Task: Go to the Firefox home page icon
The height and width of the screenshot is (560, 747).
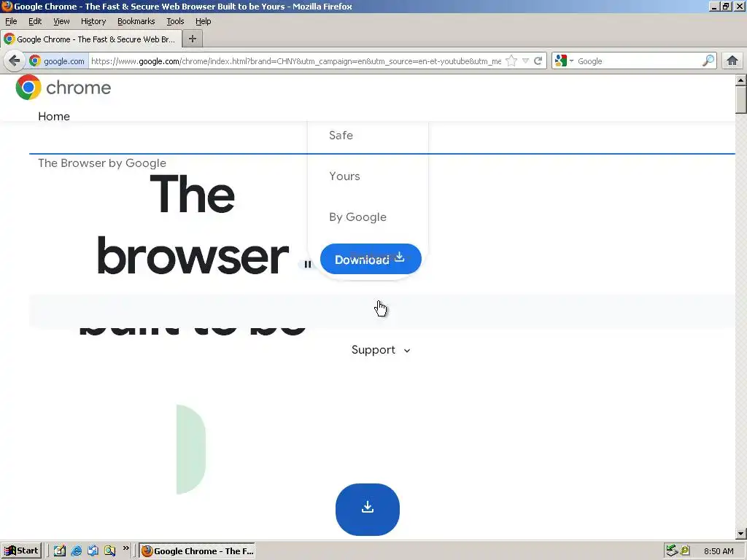Action: [x=732, y=61]
